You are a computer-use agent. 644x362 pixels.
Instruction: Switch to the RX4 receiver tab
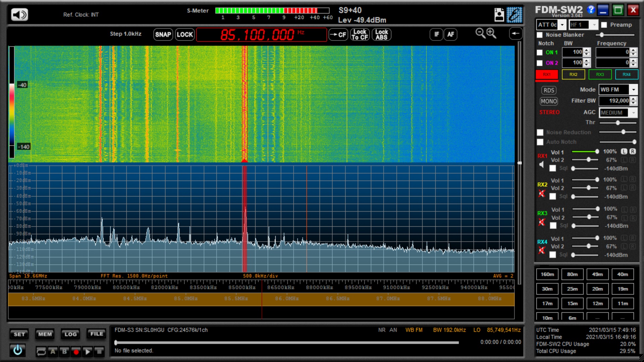(x=626, y=74)
